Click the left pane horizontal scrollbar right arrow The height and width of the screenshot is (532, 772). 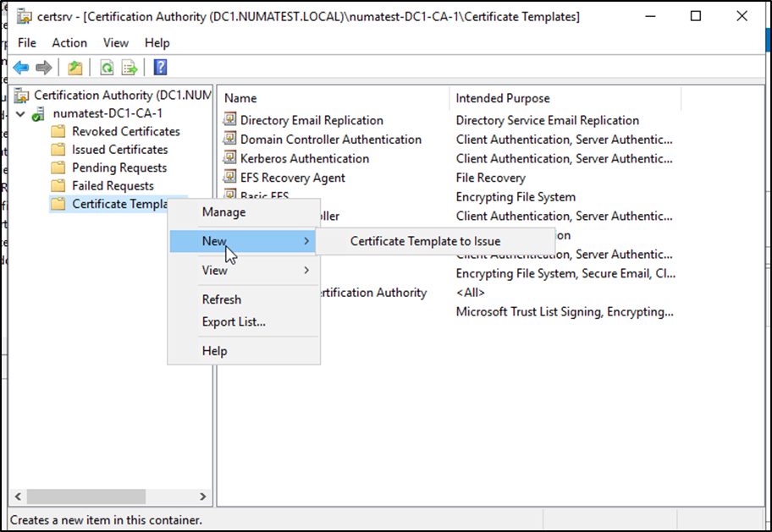[203, 496]
